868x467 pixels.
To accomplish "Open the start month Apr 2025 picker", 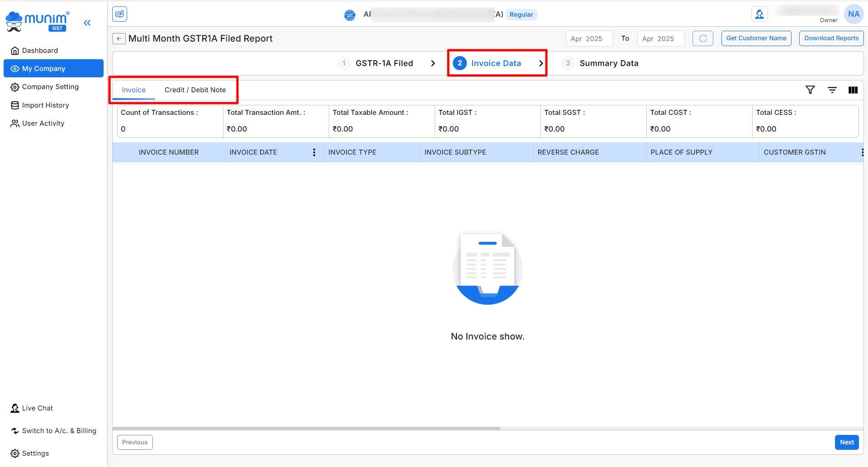I will click(x=589, y=39).
